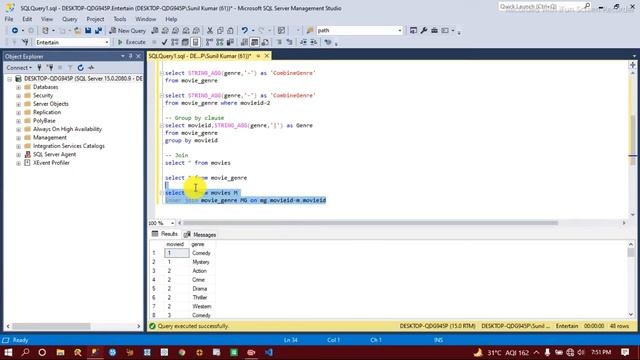The width and height of the screenshot is (640, 360).
Task: Click the Comment out selected lines icon
Action: (x=279, y=42)
